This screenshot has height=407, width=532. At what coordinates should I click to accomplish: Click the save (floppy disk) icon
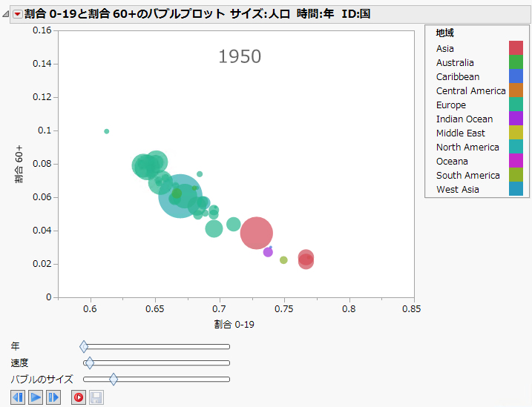pyautogui.click(x=96, y=397)
